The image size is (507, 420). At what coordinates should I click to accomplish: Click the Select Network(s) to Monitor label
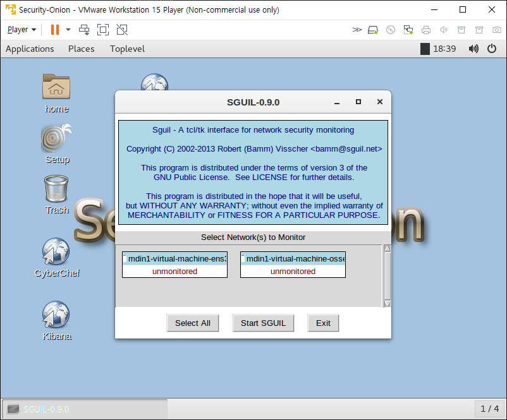[253, 237]
